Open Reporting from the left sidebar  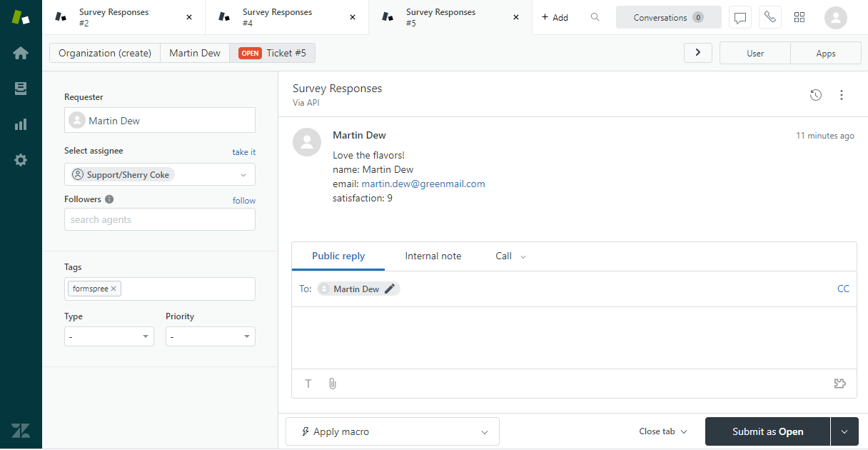point(21,124)
